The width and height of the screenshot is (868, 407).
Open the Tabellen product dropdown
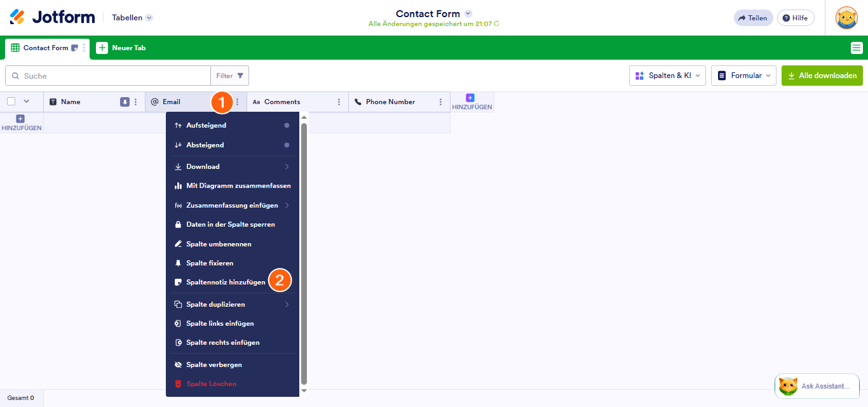point(132,18)
